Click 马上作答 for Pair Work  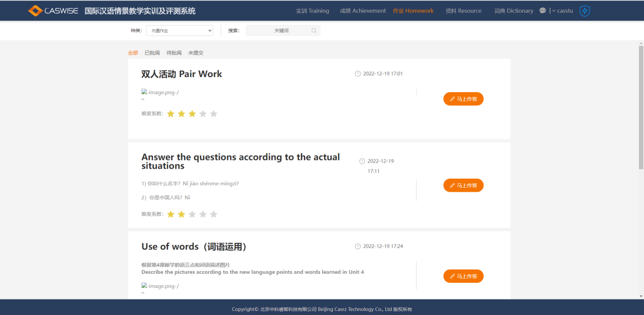coord(463,99)
